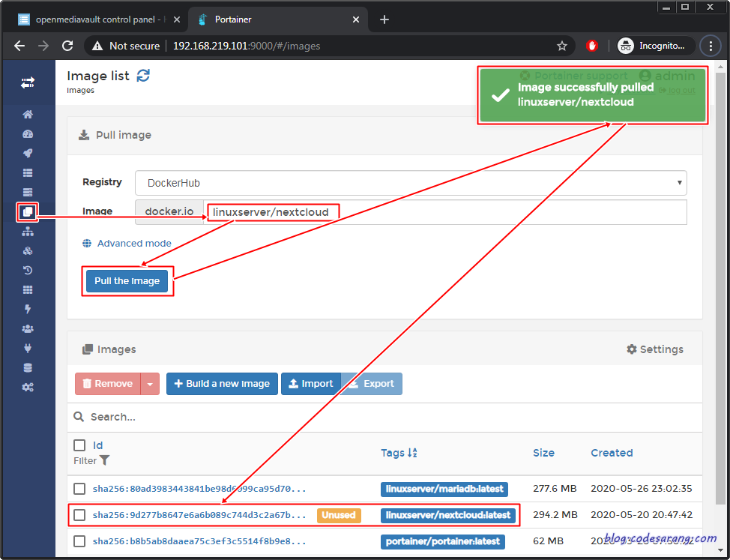Focus the Image name input field
This screenshot has height=560, width=730.
tap(444, 212)
